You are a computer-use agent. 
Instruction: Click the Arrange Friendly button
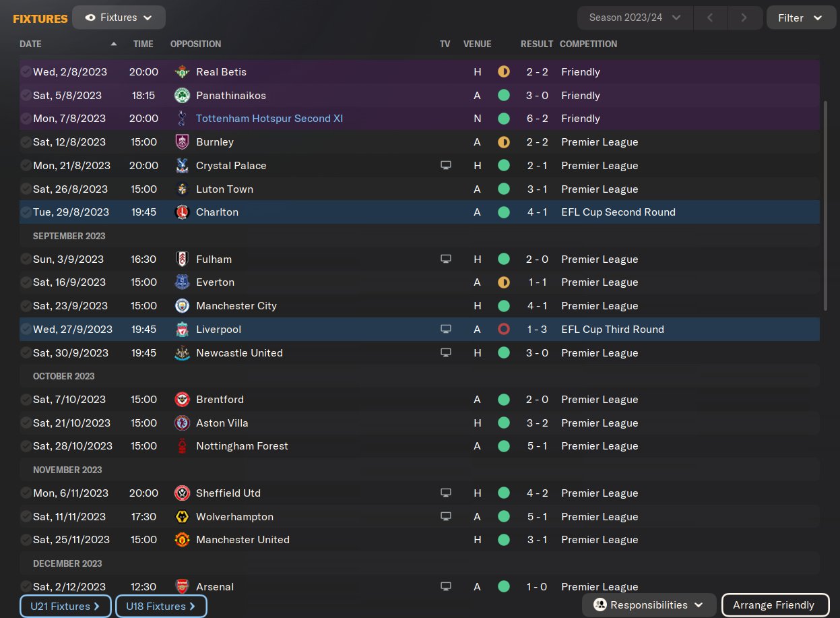point(773,605)
